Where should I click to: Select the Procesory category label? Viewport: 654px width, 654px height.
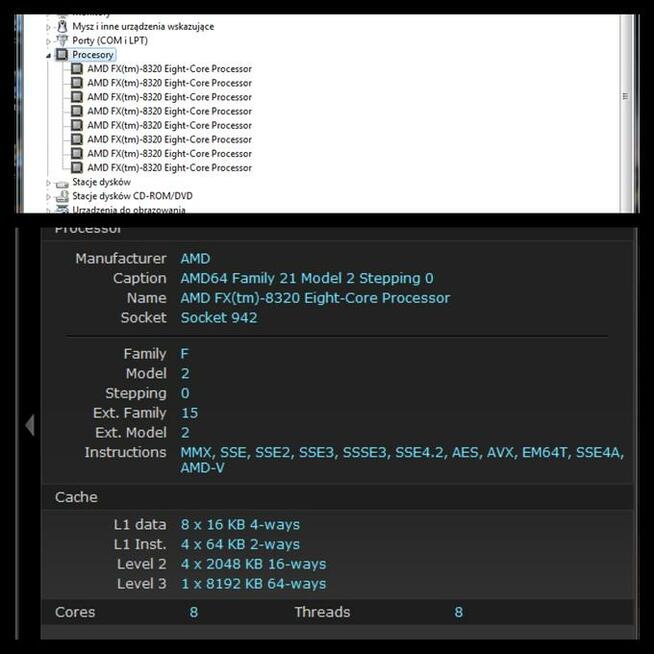click(x=93, y=55)
